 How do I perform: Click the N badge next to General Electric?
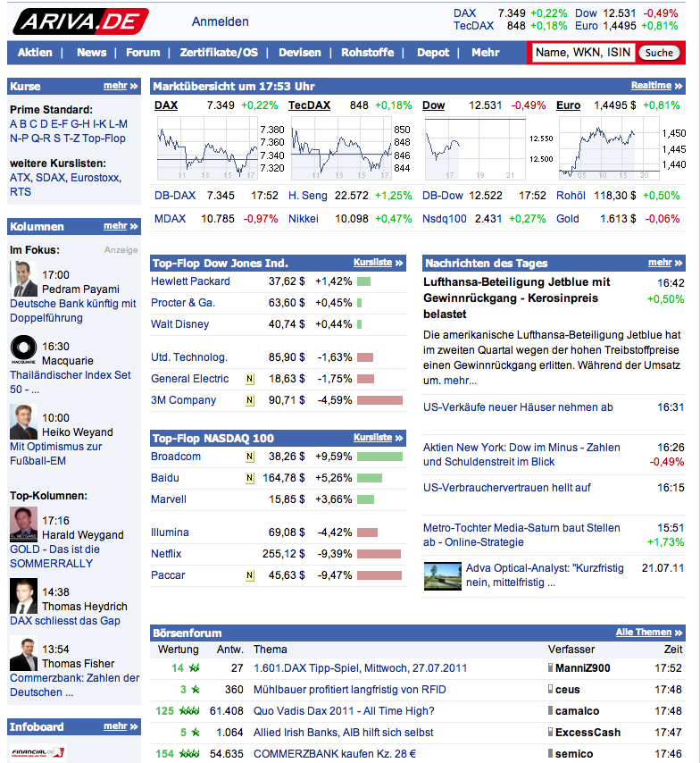pos(249,379)
